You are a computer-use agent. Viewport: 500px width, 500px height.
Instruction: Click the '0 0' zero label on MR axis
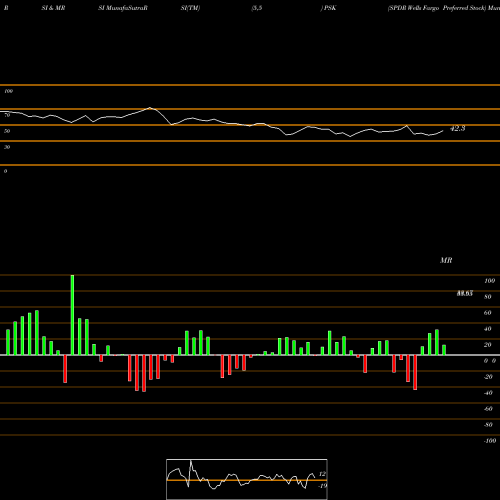click(x=490, y=361)
